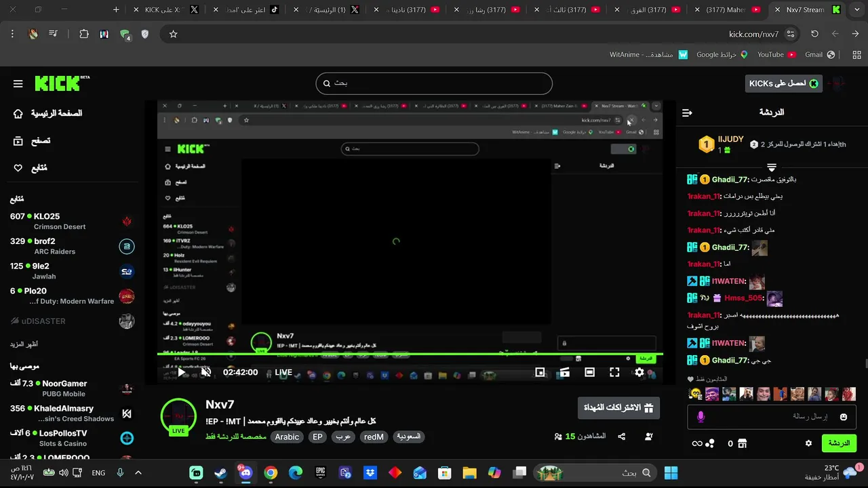Open chat settings gear

point(808,443)
